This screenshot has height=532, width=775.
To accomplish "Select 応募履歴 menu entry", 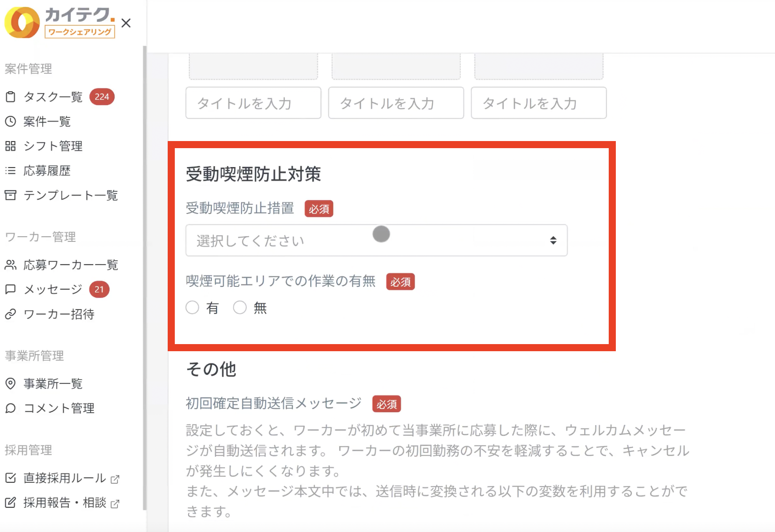I will [x=47, y=170].
